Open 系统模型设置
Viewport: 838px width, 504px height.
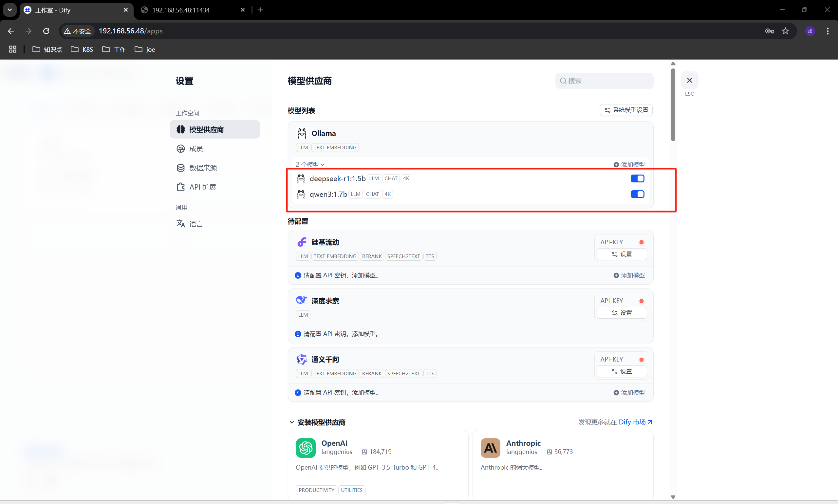[x=626, y=110]
